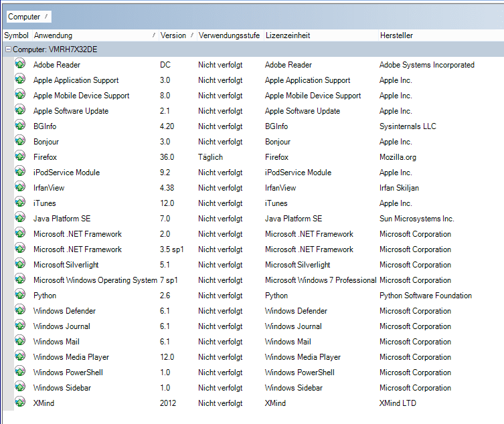Click the Irfan Skiljan manufacturer cell

pos(399,188)
